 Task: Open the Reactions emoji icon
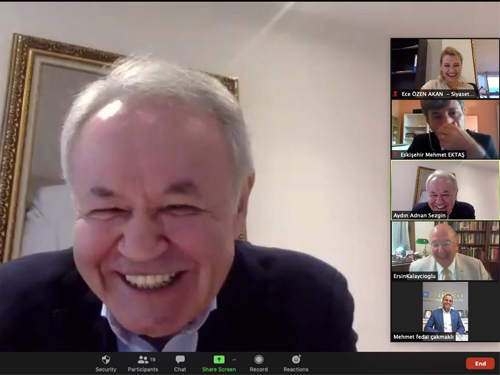[296, 359]
